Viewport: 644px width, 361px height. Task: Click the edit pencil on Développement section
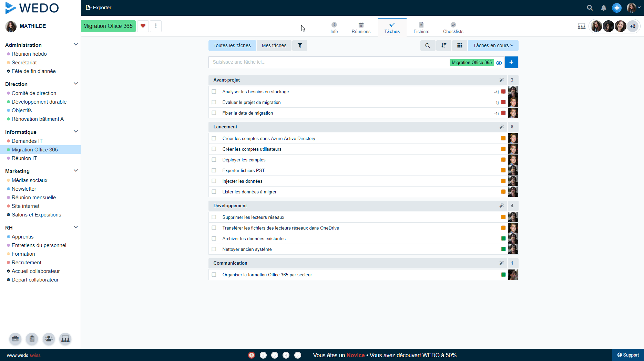tap(502, 205)
